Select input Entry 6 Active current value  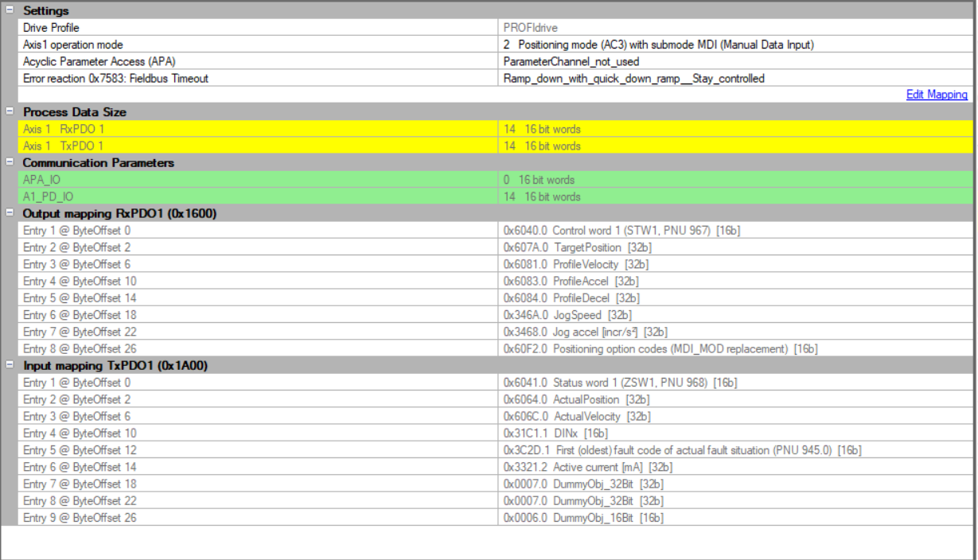pos(588,467)
